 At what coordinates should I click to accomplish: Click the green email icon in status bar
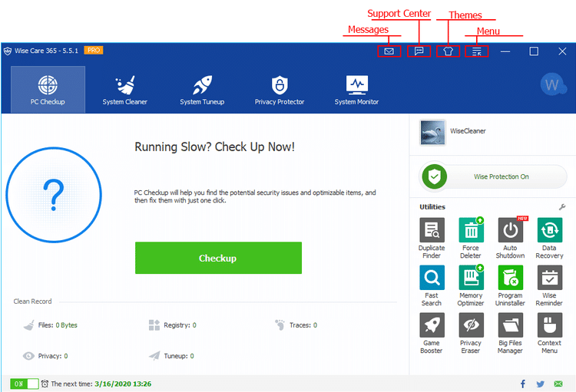pos(558,384)
